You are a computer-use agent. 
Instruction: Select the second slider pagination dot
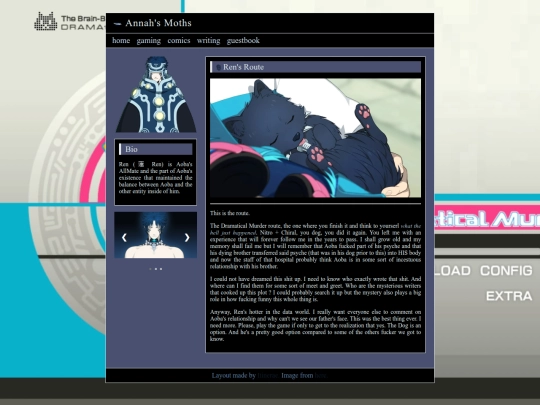pyautogui.click(x=156, y=269)
